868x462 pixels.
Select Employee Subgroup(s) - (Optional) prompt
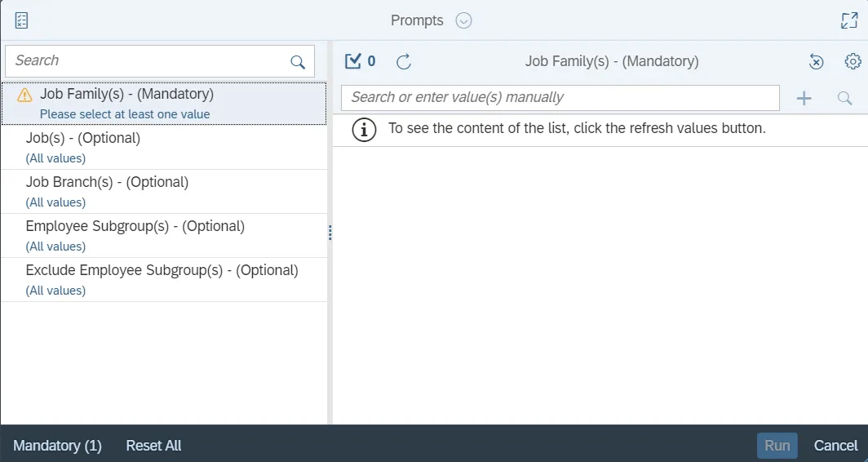pos(135,227)
